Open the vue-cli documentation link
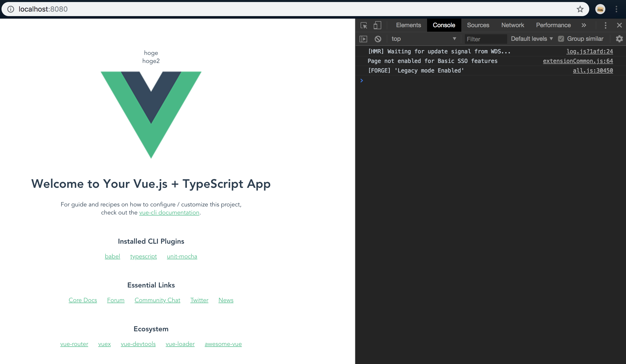This screenshot has width=626, height=364. point(169,212)
